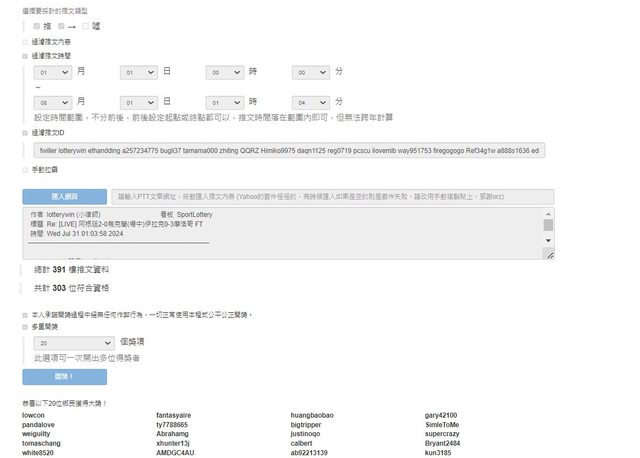Open the end minute dropdown showing 04
640x458 pixels.
click(310, 102)
